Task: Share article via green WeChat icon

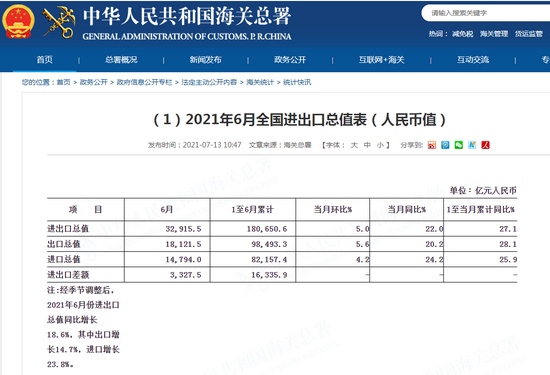Action: [459, 145]
